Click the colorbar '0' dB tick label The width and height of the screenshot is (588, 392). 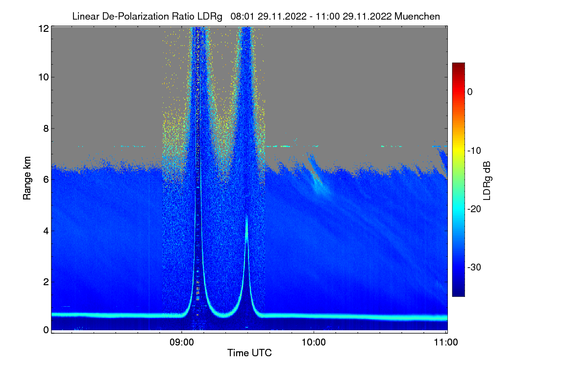point(470,92)
